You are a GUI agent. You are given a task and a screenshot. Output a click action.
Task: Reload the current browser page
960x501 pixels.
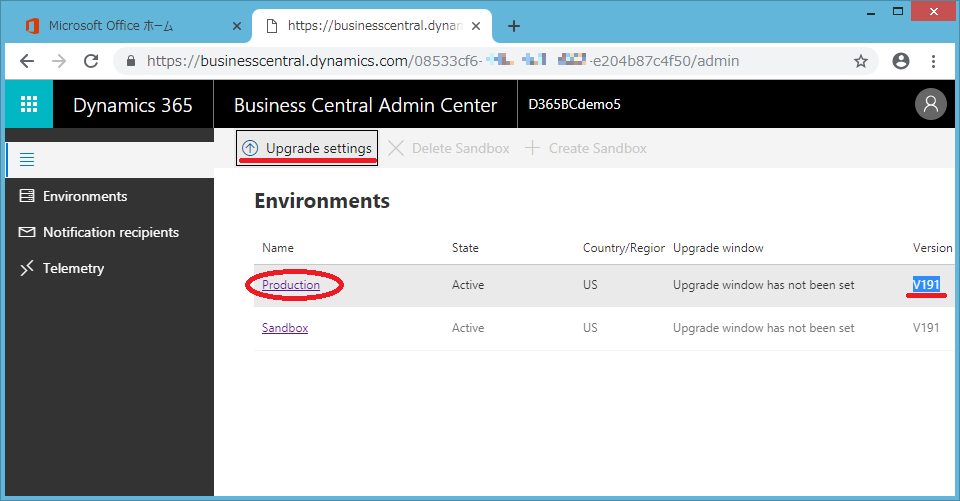[x=91, y=61]
